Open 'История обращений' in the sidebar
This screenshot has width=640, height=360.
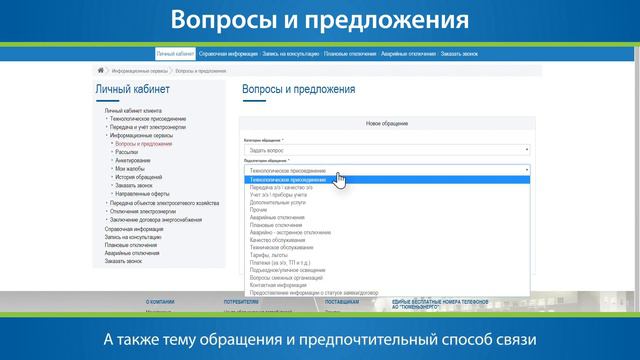pos(139,177)
